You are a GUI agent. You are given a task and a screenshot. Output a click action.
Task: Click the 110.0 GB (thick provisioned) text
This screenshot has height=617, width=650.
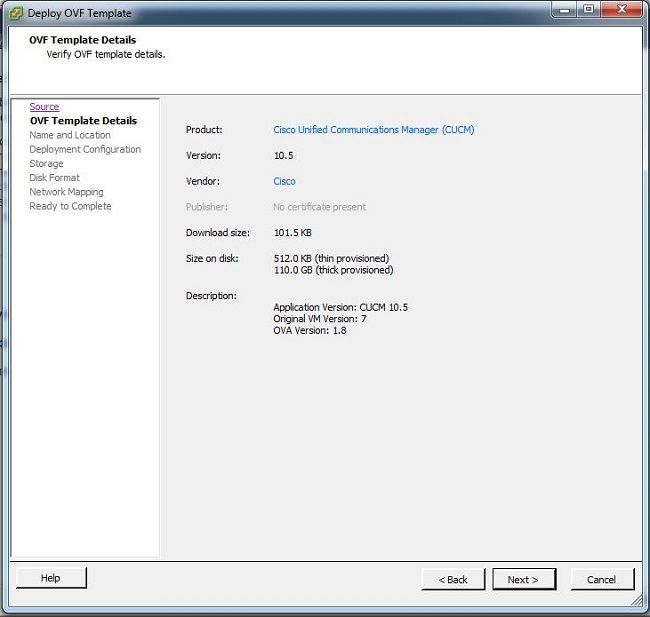(333, 270)
